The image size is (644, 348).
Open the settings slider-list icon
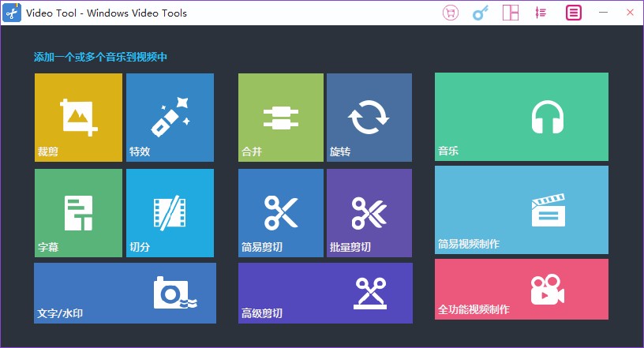point(541,13)
